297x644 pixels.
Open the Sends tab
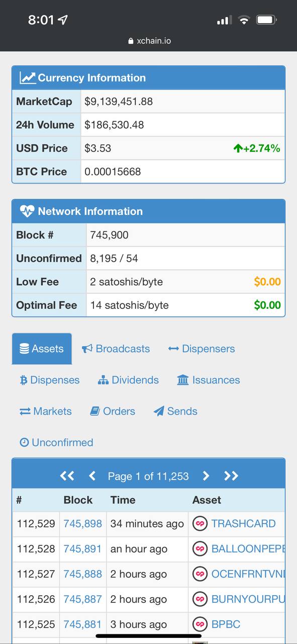(175, 411)
